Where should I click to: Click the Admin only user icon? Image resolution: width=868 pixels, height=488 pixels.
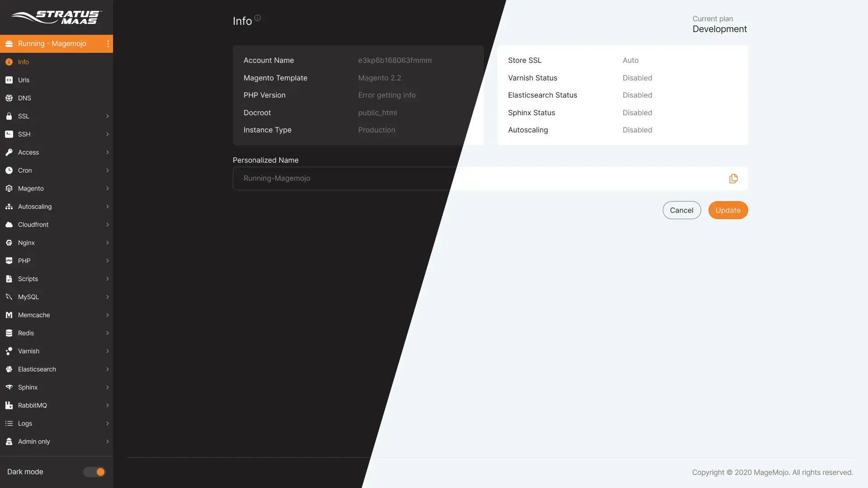pos(9,441)
